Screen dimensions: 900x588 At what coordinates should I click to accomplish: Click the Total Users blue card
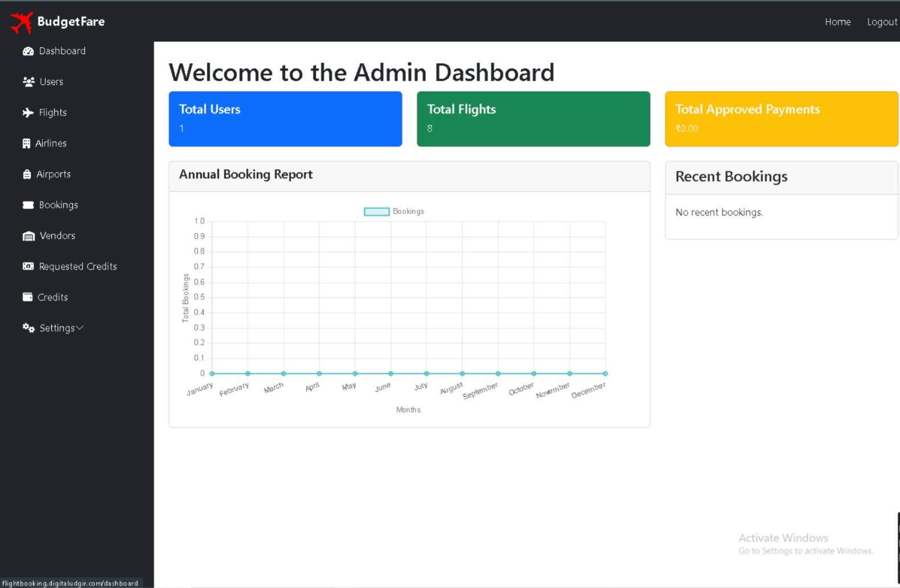pyautogui.click(x=285, y=119)
